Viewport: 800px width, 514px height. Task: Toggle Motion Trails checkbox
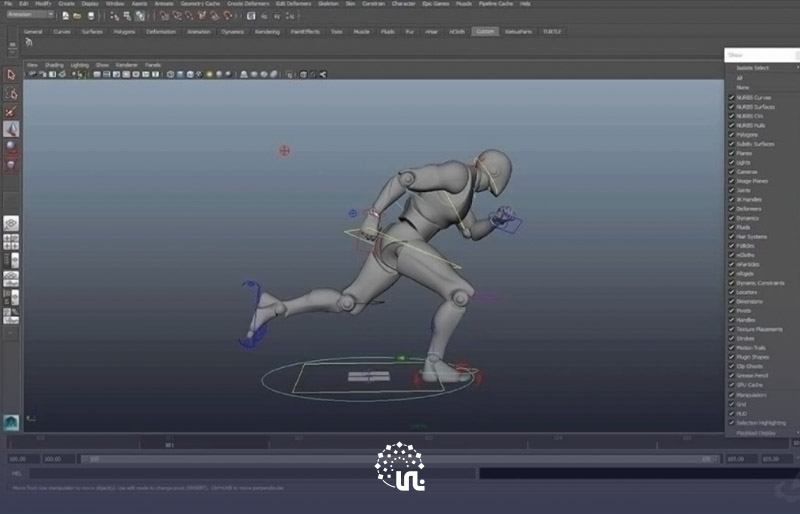731,348
